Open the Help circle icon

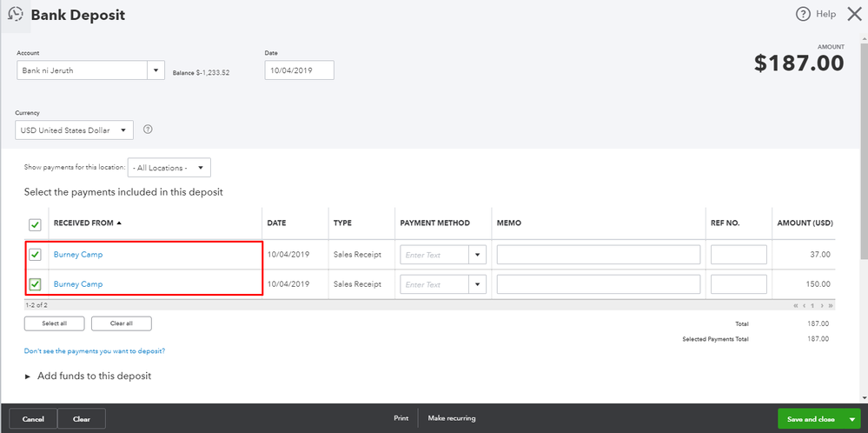[803, 14]
